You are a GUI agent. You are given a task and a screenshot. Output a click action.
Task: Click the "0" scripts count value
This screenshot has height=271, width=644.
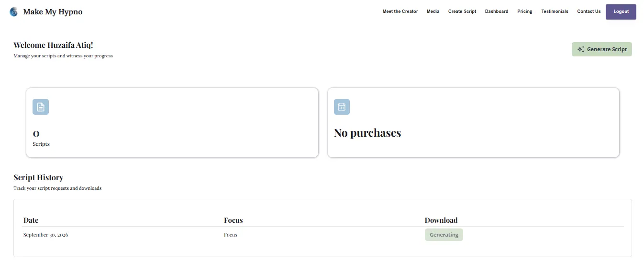pyautogui.click(x=36, y=134)
